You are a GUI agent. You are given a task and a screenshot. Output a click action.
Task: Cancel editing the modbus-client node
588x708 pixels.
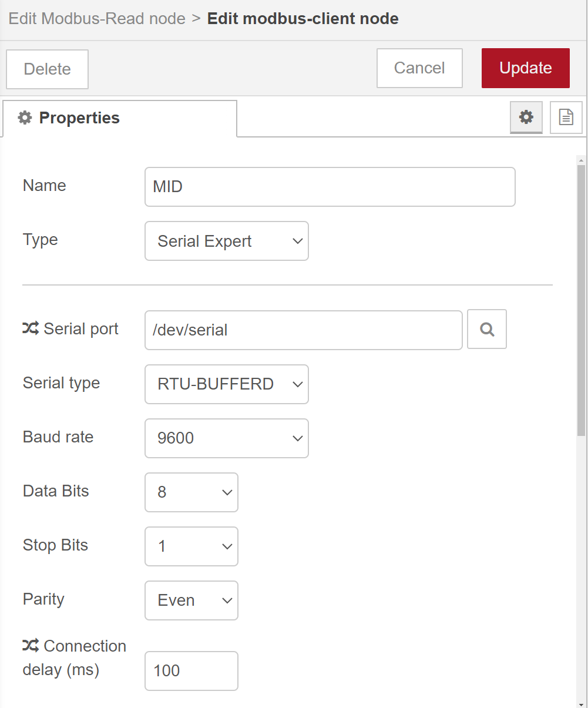[x=419, y=68]
